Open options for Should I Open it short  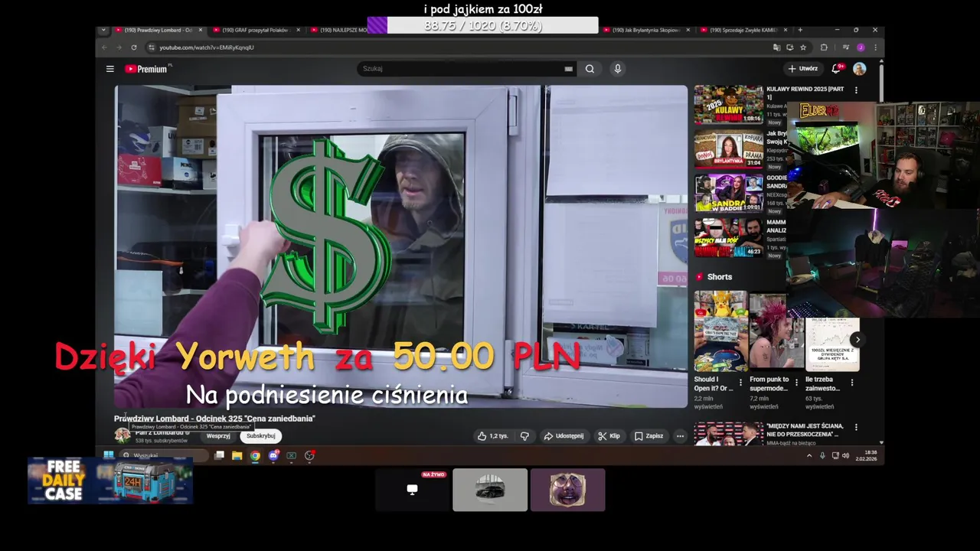[x=740, y=382]
